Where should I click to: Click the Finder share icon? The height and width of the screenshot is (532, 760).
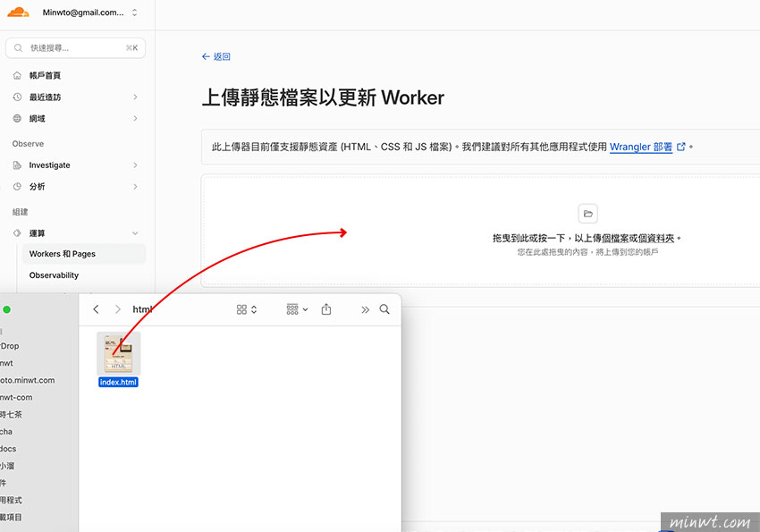click(x=326, y=309)
